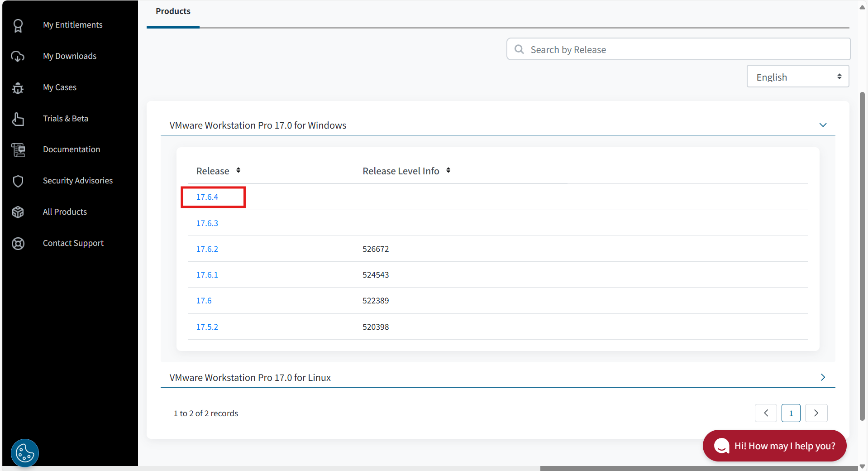Click the My Cases bug icon
The image size is (868, 471).
tap(18, 87)
